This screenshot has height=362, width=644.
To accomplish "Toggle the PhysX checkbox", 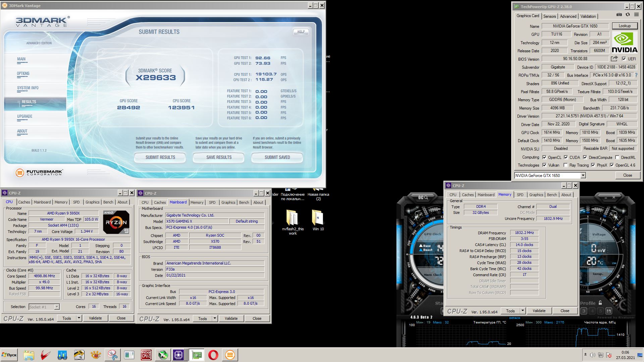I will pyautogui.click(x=593, y=165).
